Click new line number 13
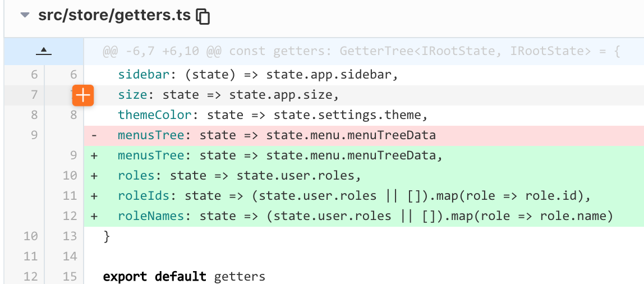Viewport: 644px width, 284px height. 70,236
